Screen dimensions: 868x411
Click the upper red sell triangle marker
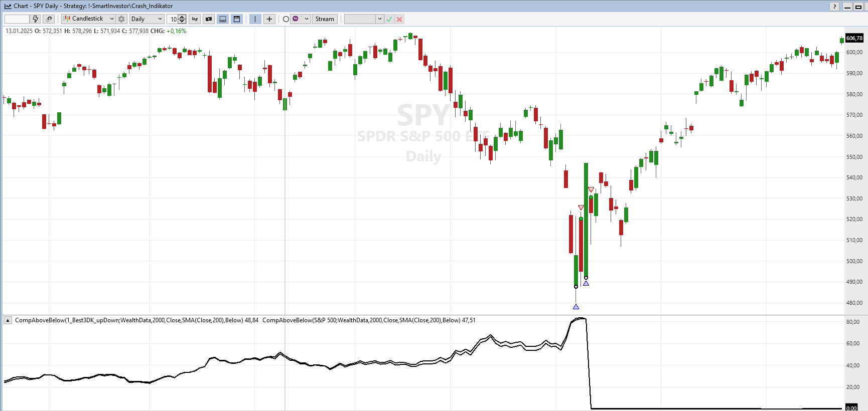click(x=591, y=189)
